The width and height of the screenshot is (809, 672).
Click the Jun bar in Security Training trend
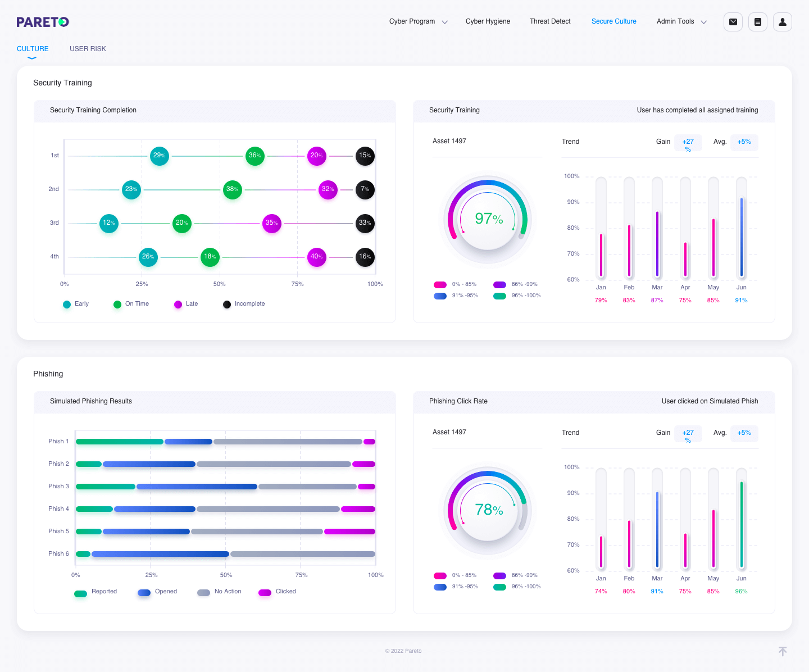tap(742, 228)
